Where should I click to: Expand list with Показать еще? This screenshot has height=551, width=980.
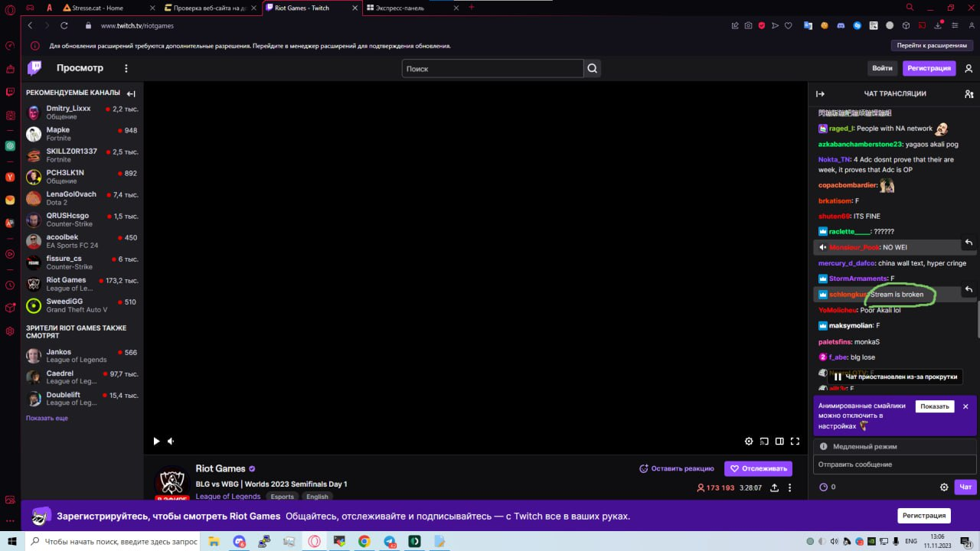tap(47, 418)
